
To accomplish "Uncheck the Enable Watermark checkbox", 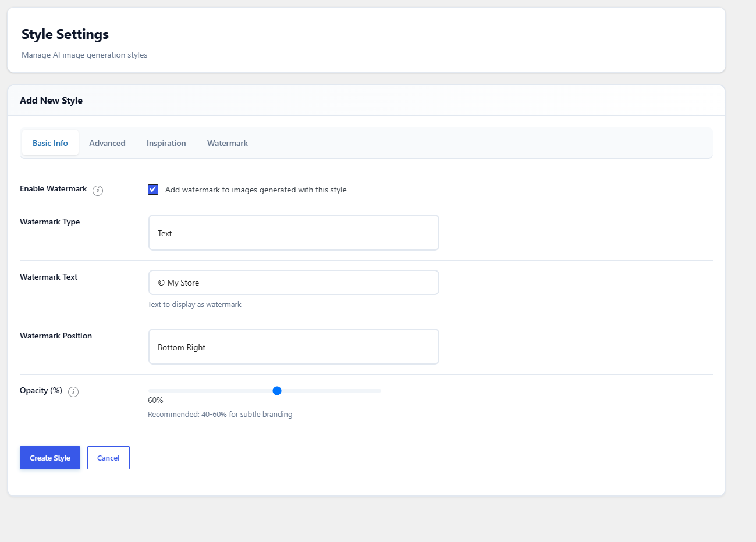I will point(153,190).
